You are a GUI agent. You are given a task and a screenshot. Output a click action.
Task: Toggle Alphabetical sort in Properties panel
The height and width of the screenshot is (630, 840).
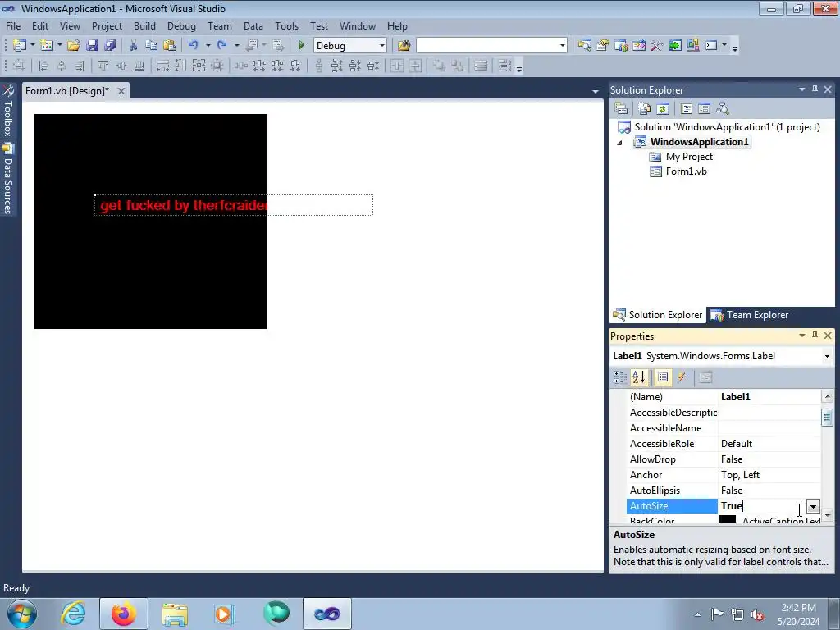[638, 377]
